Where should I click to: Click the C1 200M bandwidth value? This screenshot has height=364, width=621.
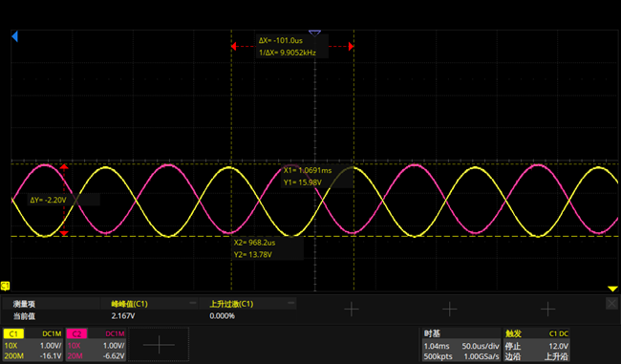tap(14, 355)
